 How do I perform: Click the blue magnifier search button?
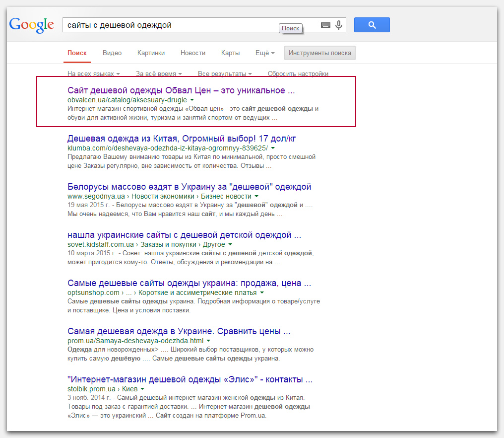tap(372, 25)
